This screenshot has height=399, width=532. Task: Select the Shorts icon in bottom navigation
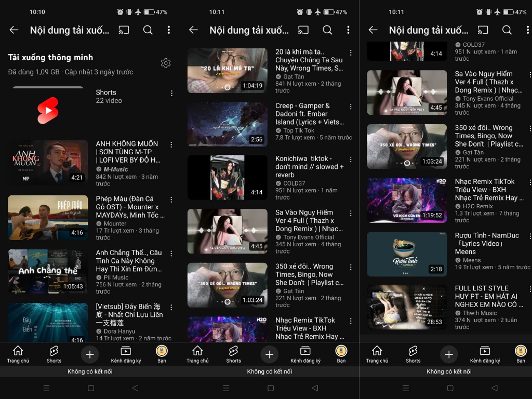pyautogui.click(x=54, y=354)
